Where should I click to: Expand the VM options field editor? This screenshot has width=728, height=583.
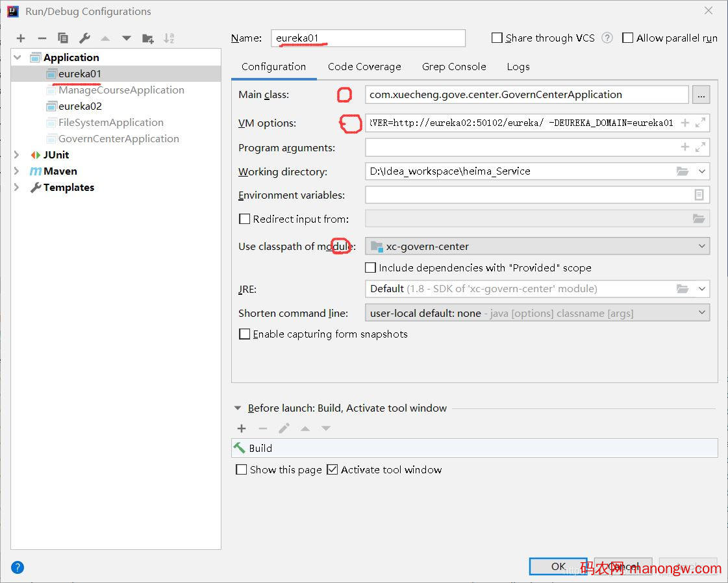[x=700, y=123]
